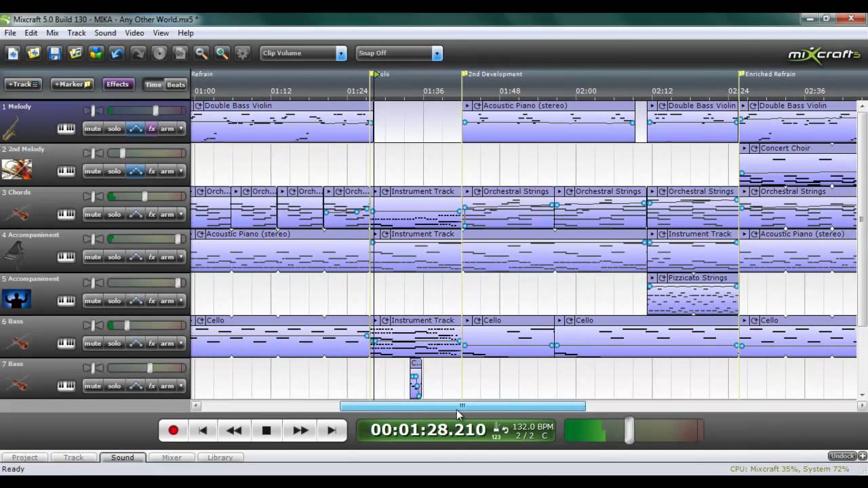The width and height of the screenshot is (868, 488).
Task: Expand arm options arrow on Melody track
Action: click(181, 129)
